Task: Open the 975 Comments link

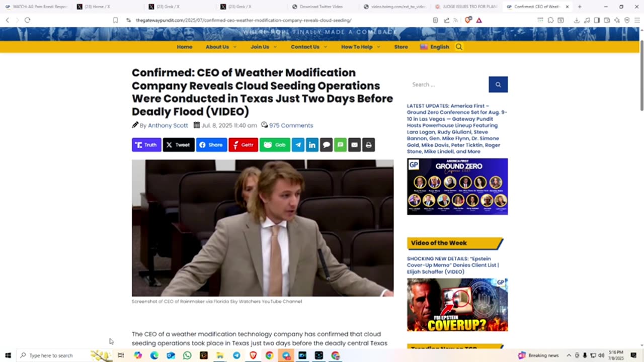Action: pos(291,125)
